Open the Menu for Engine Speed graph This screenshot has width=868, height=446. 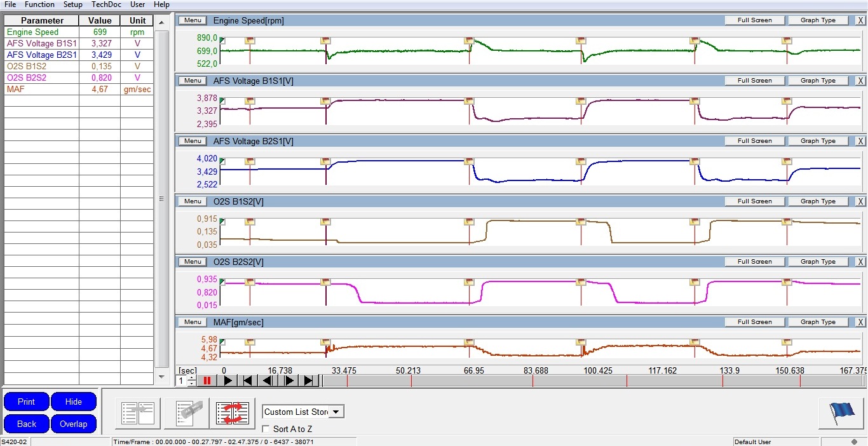point(193,20)
